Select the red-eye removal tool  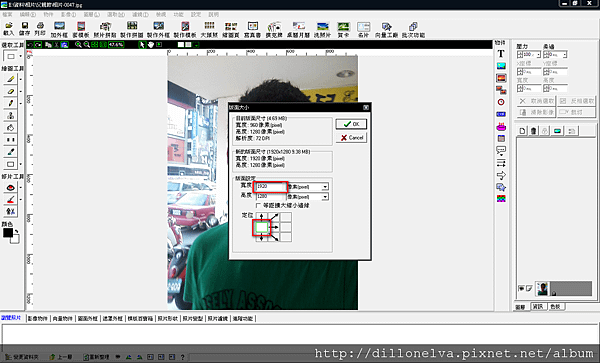(x=11, y=187)
